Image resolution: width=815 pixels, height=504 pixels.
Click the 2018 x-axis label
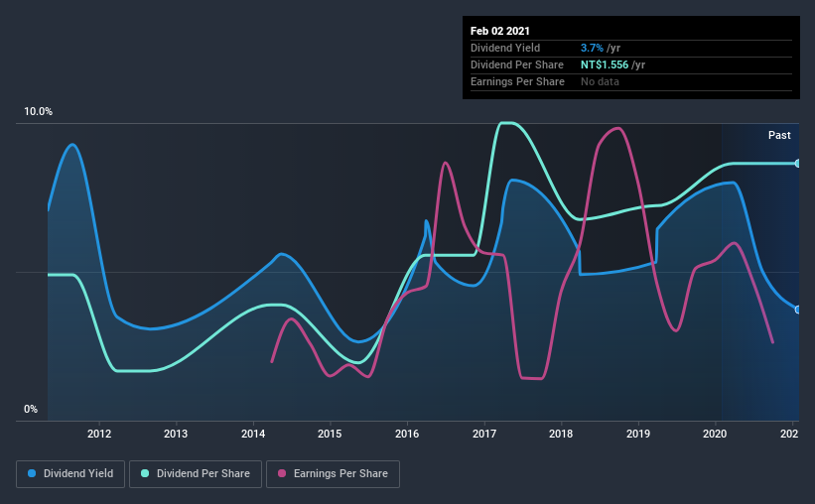coord(561,434)
